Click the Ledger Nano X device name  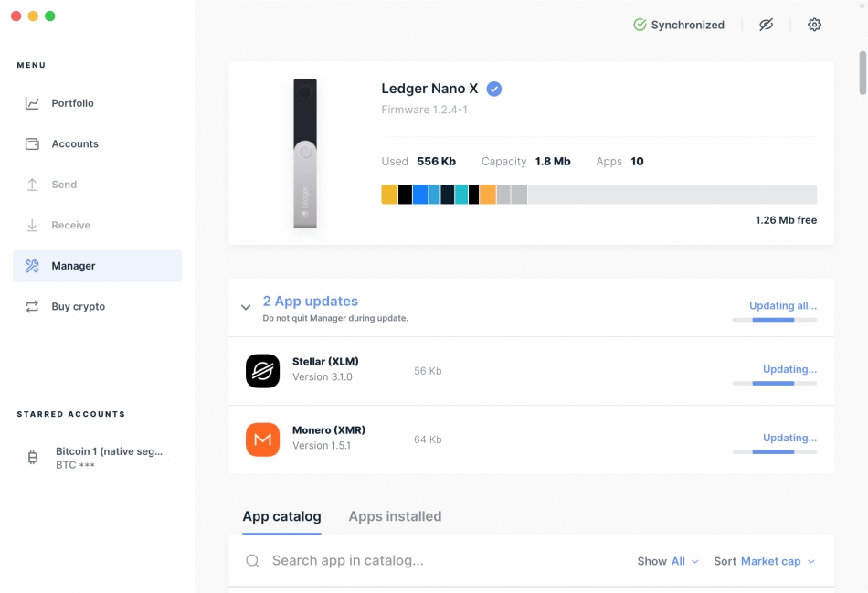coord(429,89)
